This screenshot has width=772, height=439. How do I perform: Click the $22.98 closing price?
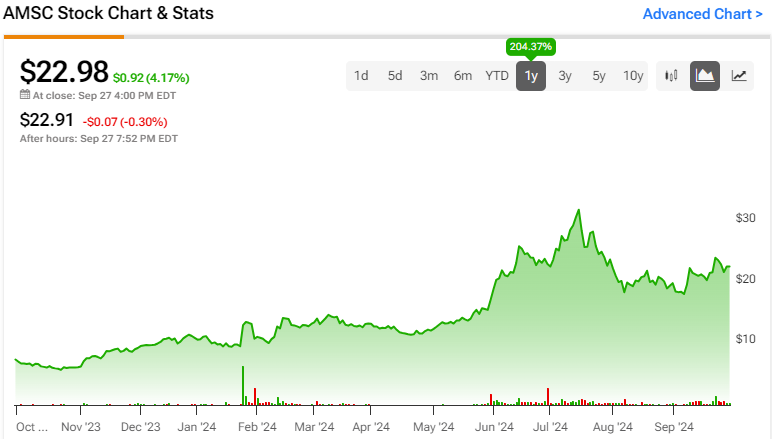(64, 72)
